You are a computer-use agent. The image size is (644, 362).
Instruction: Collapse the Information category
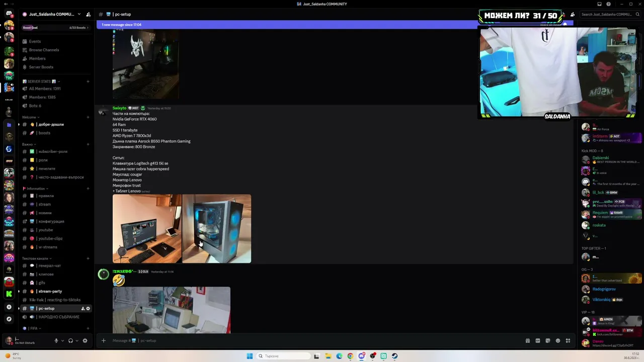(x=35, y=189)
